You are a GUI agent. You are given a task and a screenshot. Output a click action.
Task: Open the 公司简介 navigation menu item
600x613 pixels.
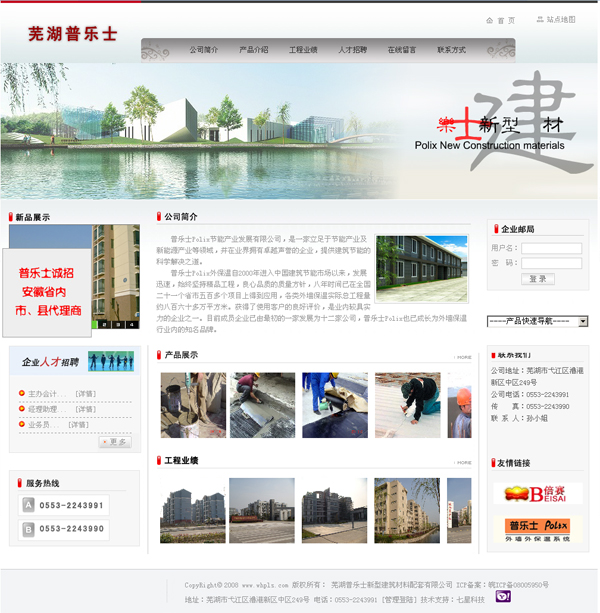pos(204,49)
